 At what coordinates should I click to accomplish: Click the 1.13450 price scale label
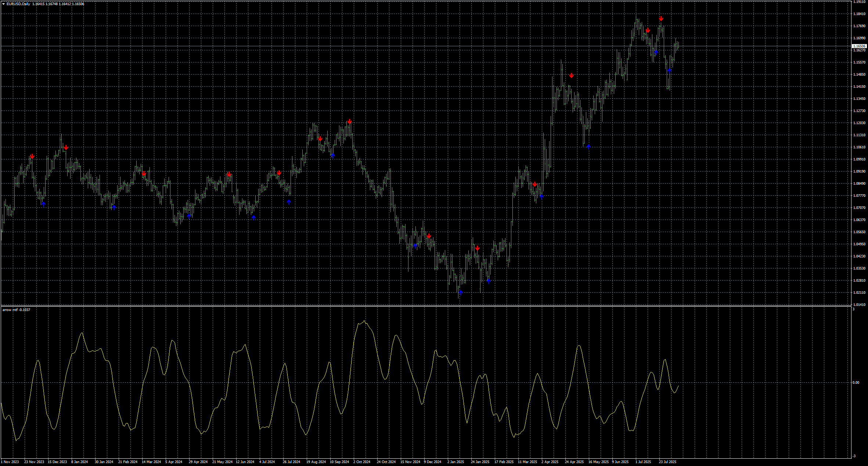(858, 99)
